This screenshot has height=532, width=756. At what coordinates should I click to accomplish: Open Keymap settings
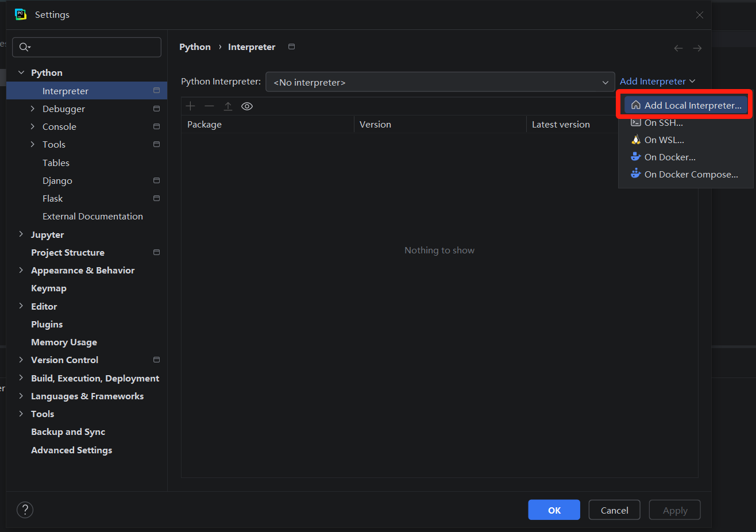click(x=49, y=288)
